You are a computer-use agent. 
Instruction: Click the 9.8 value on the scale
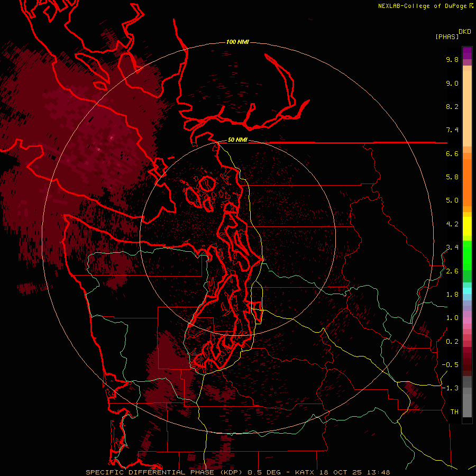452,59
